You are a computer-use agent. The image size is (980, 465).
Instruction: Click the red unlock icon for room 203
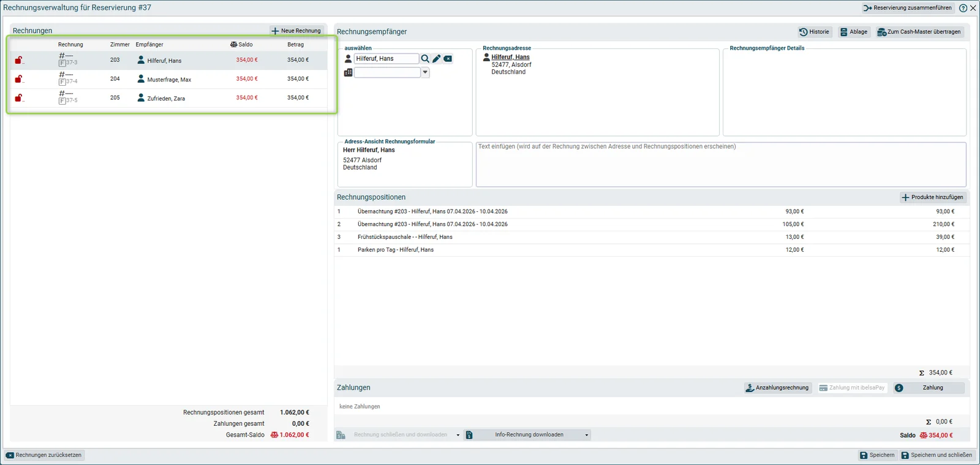click(18, 60)
